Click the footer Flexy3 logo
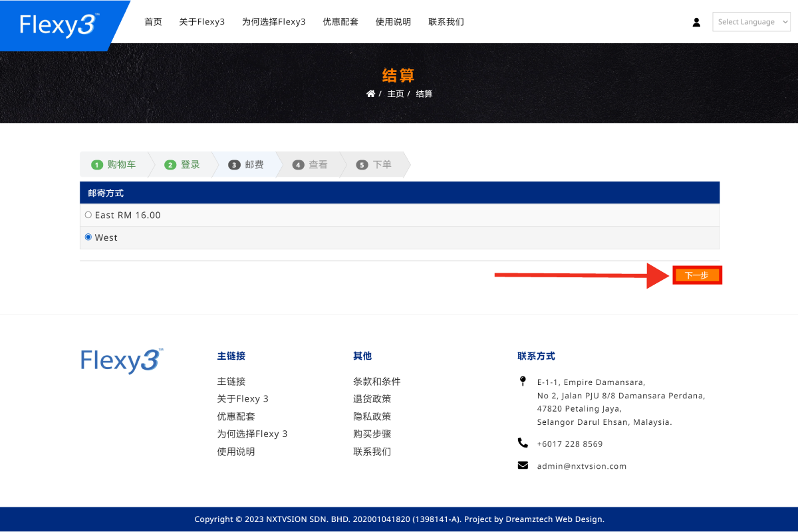 point(122,360)
